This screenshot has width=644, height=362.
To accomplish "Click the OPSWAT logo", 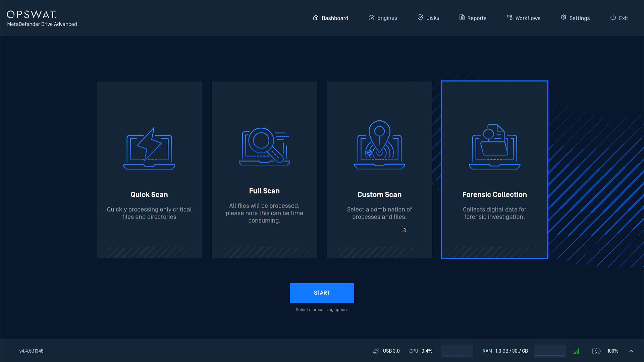I will 32,14.
